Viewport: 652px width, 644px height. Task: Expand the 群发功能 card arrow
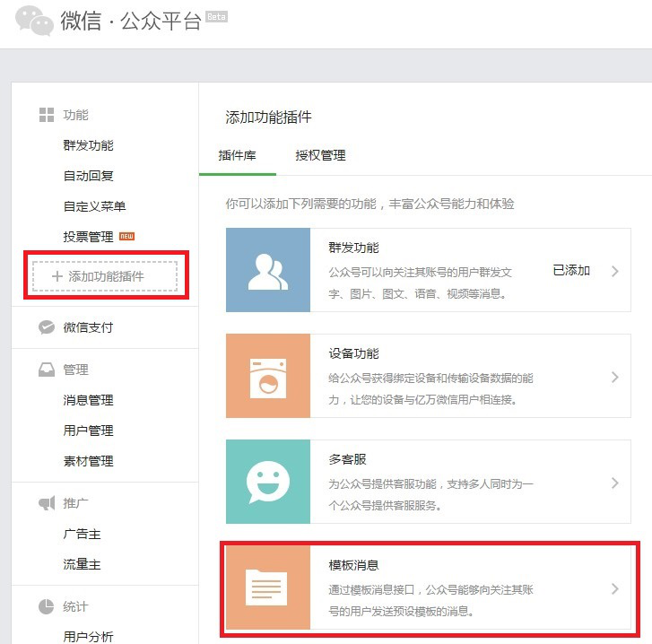point(615,271)
